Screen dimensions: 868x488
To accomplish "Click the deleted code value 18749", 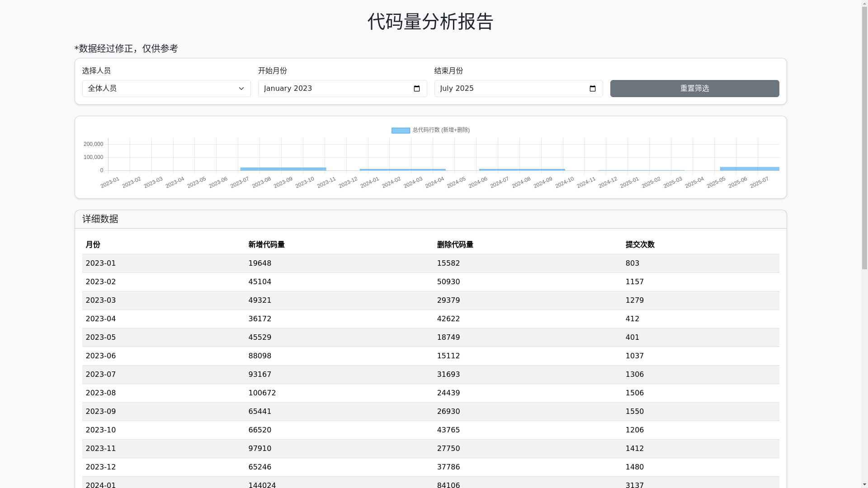I will [x=448, y=337].
